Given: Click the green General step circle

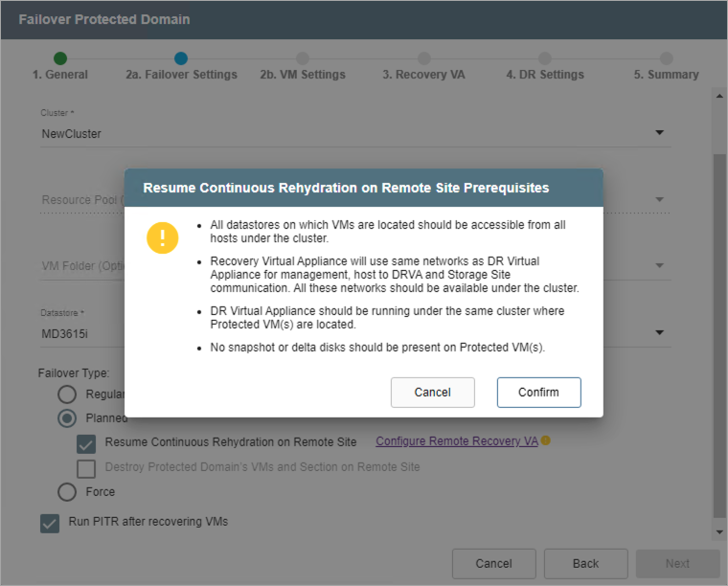Looking at the screenshot, I should click(60, 58).
